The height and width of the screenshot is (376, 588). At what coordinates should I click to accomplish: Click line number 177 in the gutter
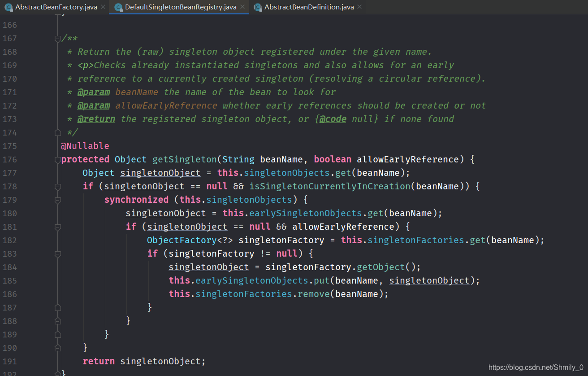coord(9,173)
